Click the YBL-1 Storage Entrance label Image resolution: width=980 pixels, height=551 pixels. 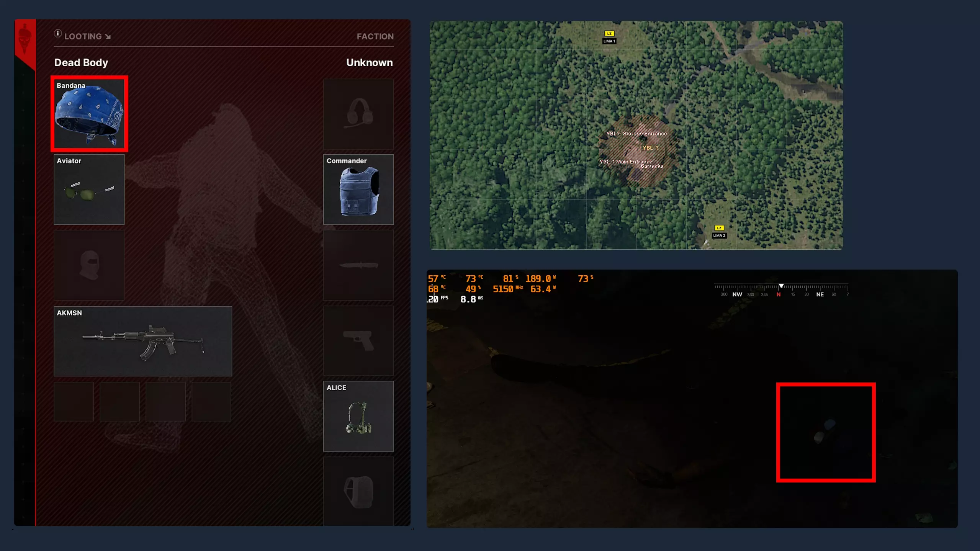coord(636,134)
